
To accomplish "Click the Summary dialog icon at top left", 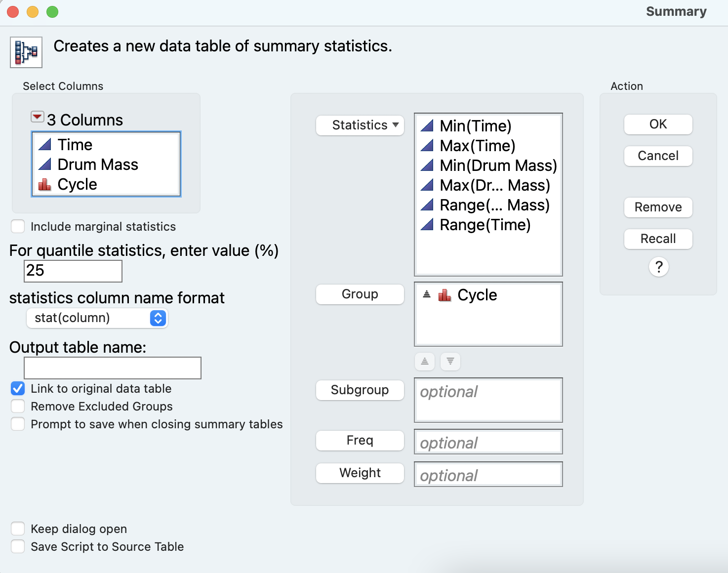I will [x=26, y=52].
